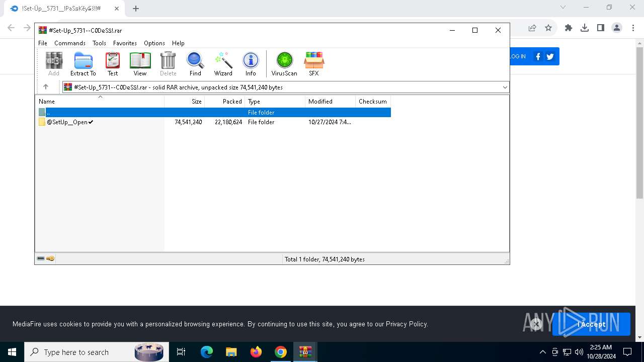
Task: Open the Tools menu
Action: (99, 43)
